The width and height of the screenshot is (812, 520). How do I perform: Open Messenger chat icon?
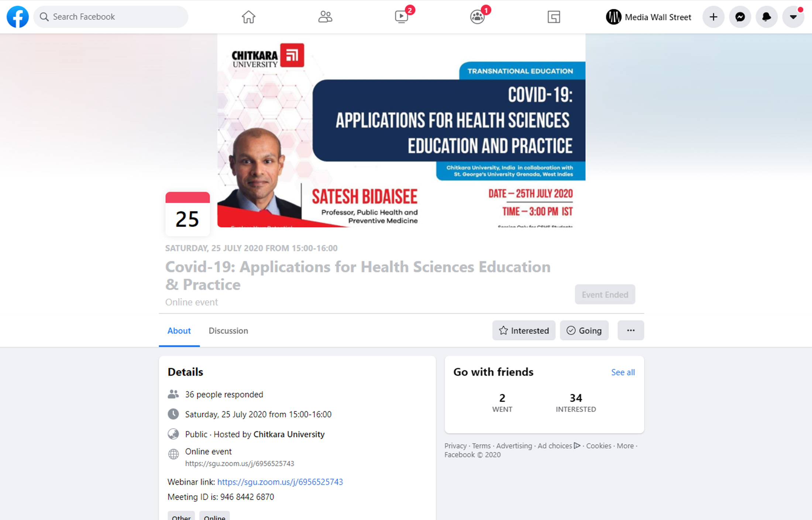click(740, 17)
